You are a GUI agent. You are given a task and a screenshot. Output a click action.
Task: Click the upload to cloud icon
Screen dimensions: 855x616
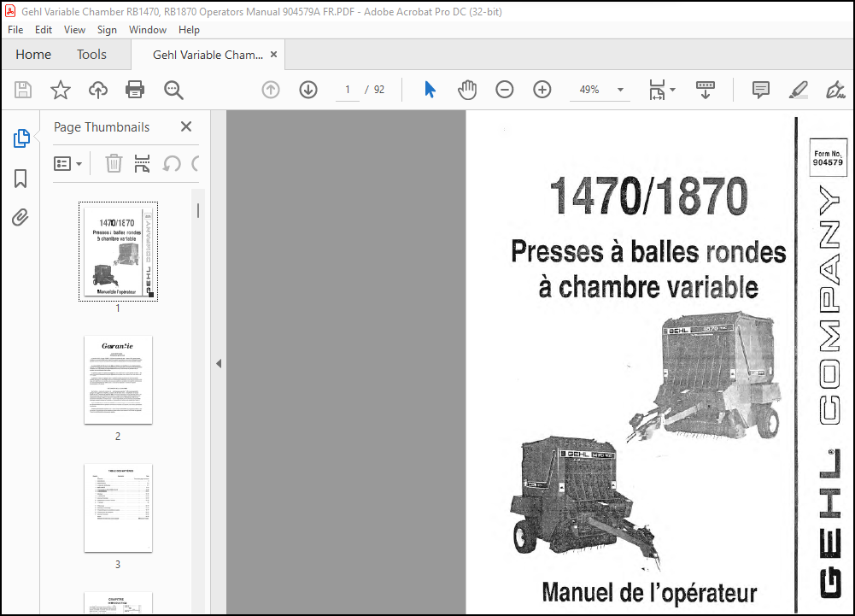(x=98, y=90)
